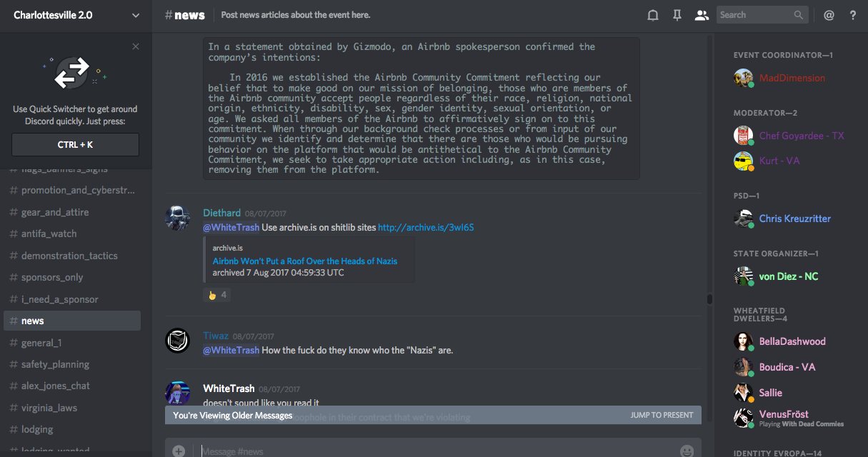Open the archive.is/3wI6S link
This screenshot has width=868, height=457.
click(426, 228)
